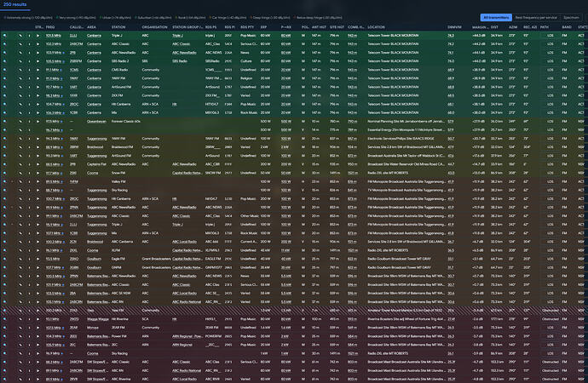Open info for GNFM Goulburn row
The height and width of the screenshot is (383, 588).
tap(29, 268)
